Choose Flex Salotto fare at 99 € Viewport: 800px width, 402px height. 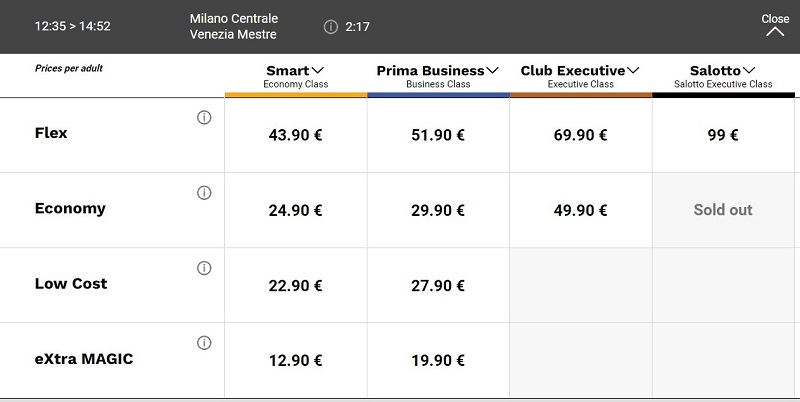coord(723,135)
